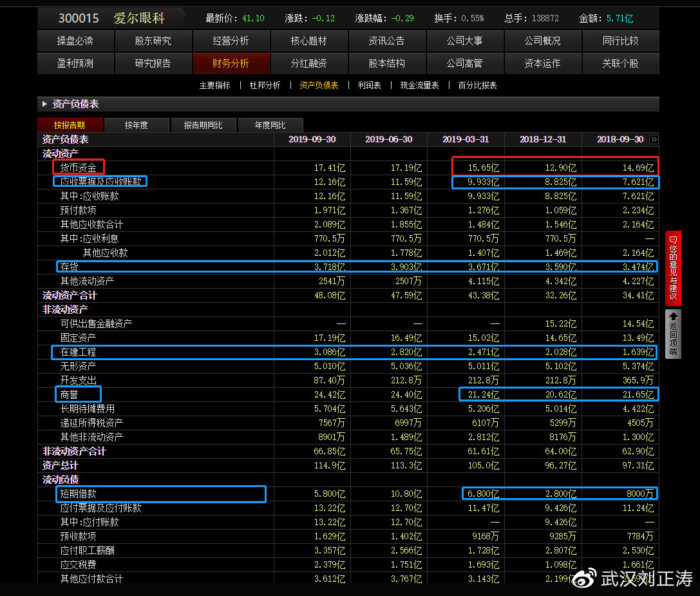Go to 杜邦分析 page
This screenshot has height=596, width=700.
coord(265,85)
